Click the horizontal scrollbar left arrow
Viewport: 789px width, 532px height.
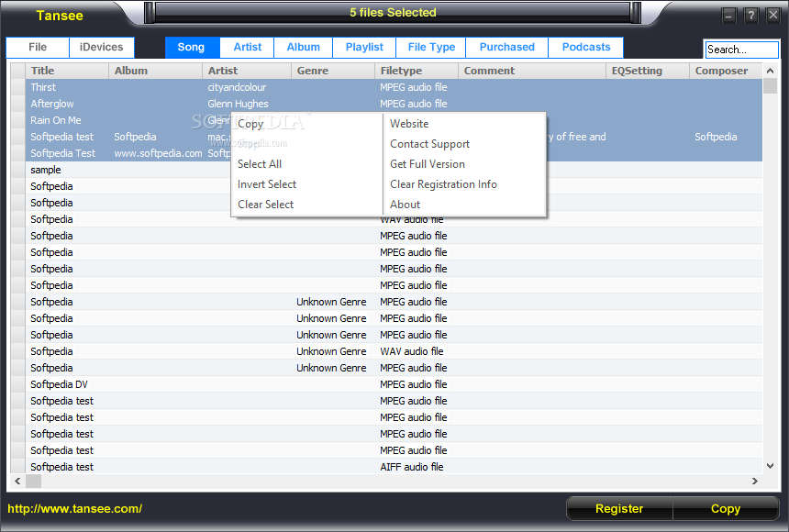(17, 482)
